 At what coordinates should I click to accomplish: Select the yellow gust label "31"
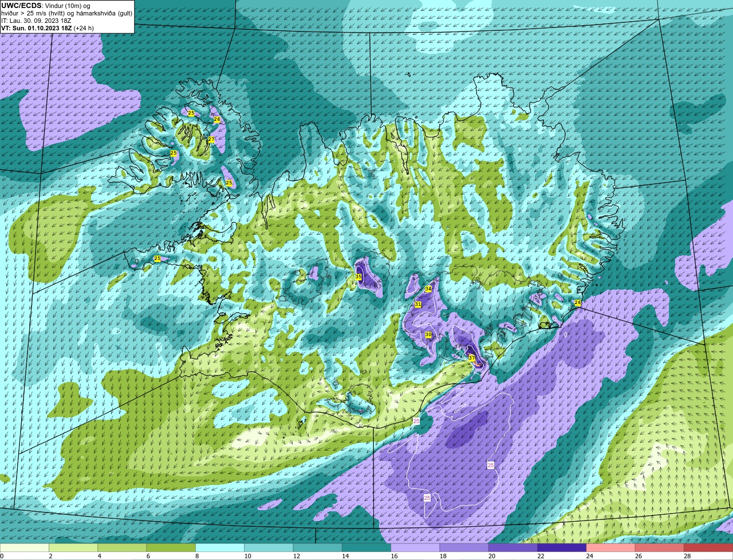coord(418,304)
